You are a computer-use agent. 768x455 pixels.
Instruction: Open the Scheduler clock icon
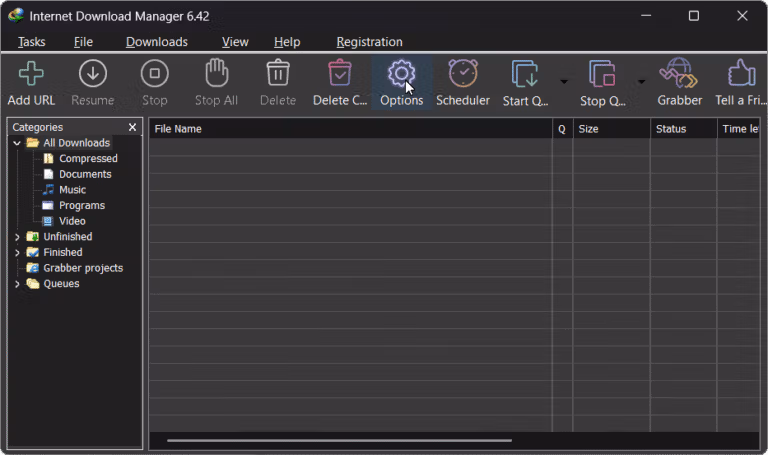[463, 73]
